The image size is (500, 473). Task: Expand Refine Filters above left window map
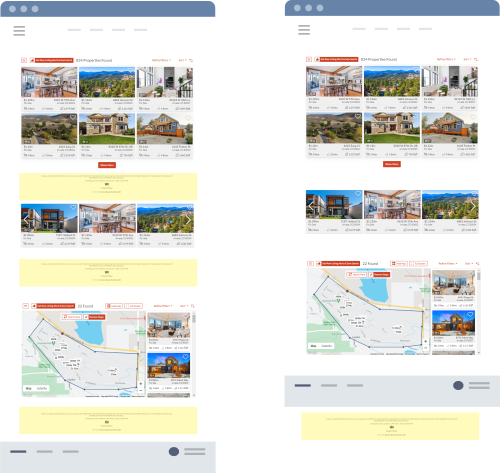point(163,306)
